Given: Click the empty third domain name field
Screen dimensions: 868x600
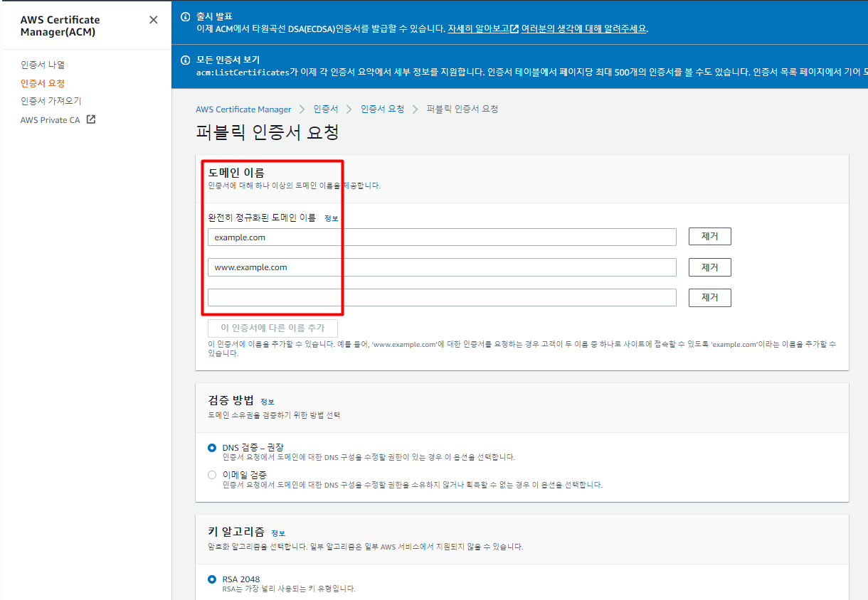Looking at the screenshot, I should [x=442, y=297].
